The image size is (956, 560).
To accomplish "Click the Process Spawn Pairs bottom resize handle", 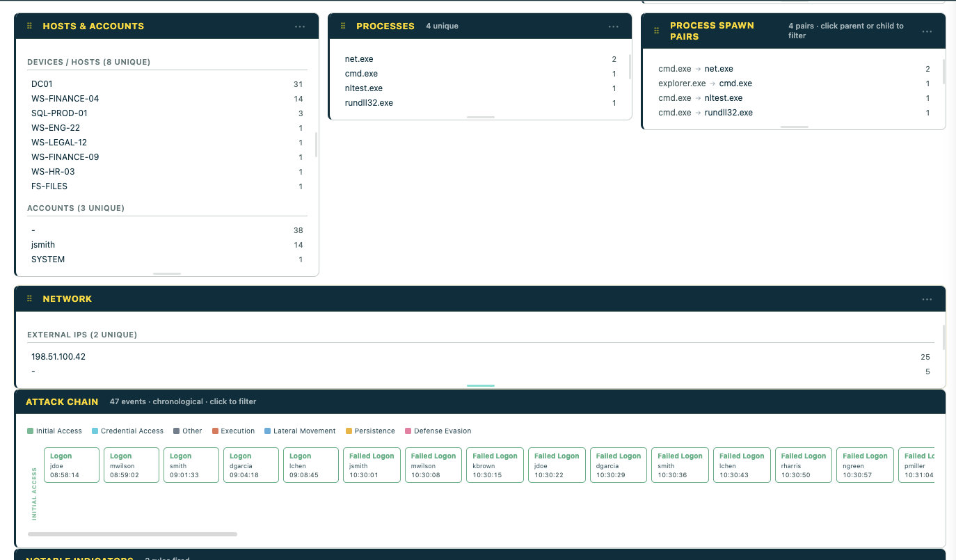I will pos(795,127).
